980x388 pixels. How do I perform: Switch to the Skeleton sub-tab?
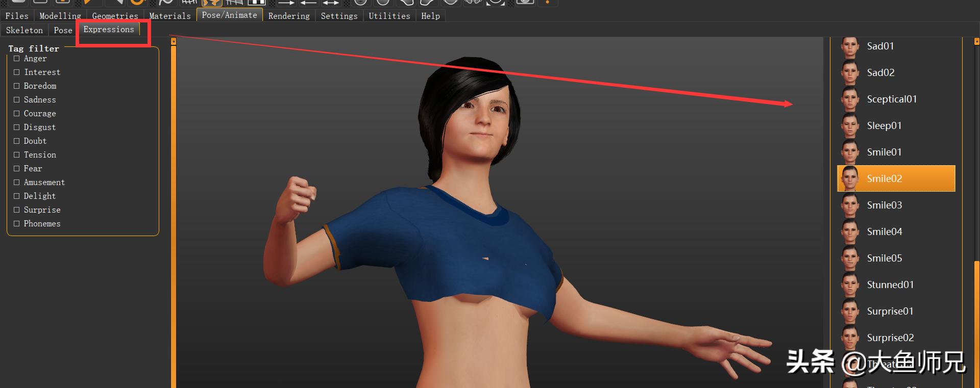(24, 30)
